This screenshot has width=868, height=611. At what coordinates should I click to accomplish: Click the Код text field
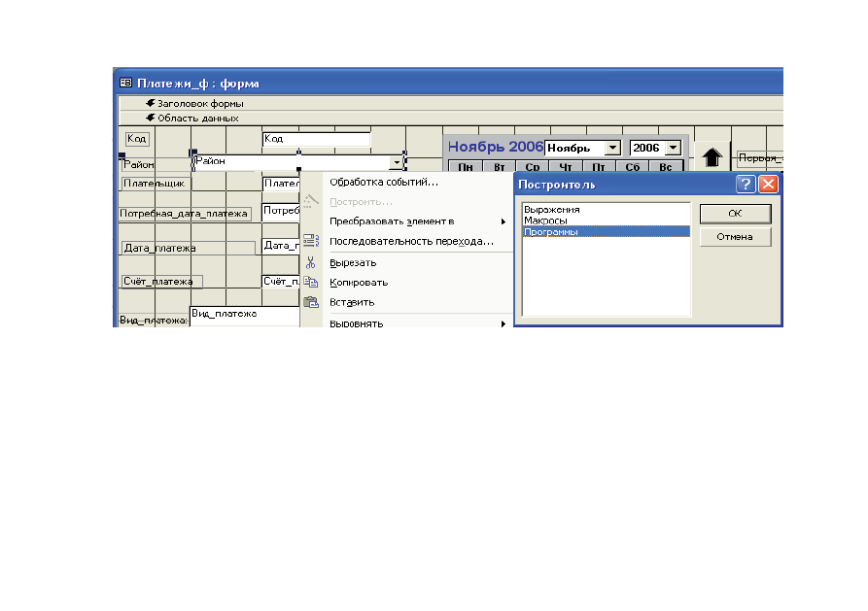click(x=316, y=139)
